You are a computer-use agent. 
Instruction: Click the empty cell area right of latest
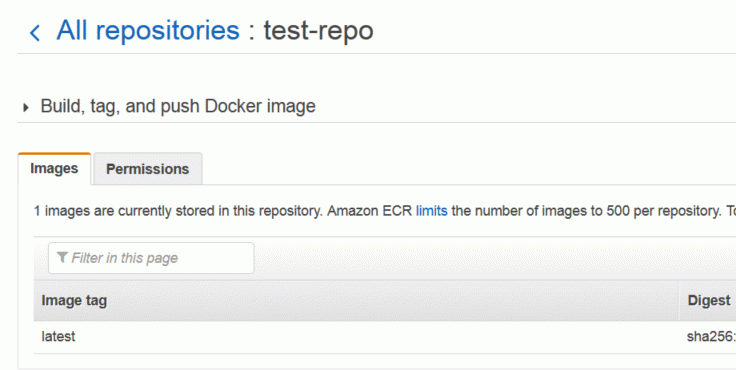(x=376, y=337)
